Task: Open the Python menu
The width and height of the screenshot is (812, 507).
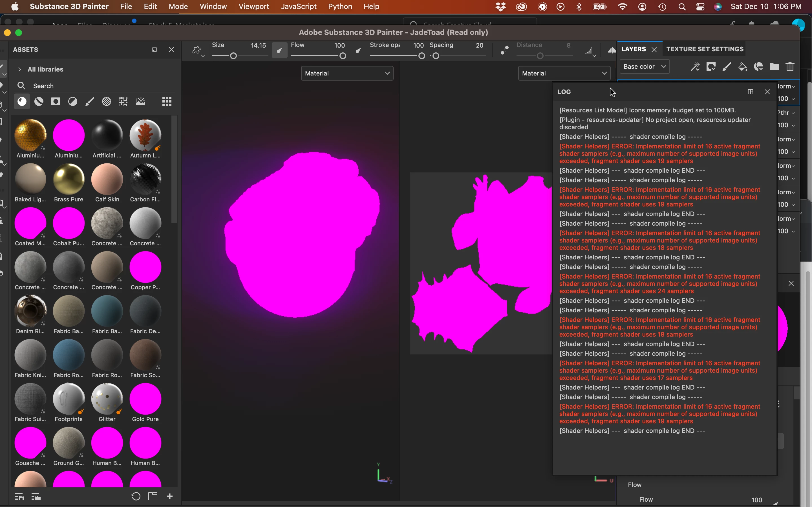Action: (x=340, y=6)
